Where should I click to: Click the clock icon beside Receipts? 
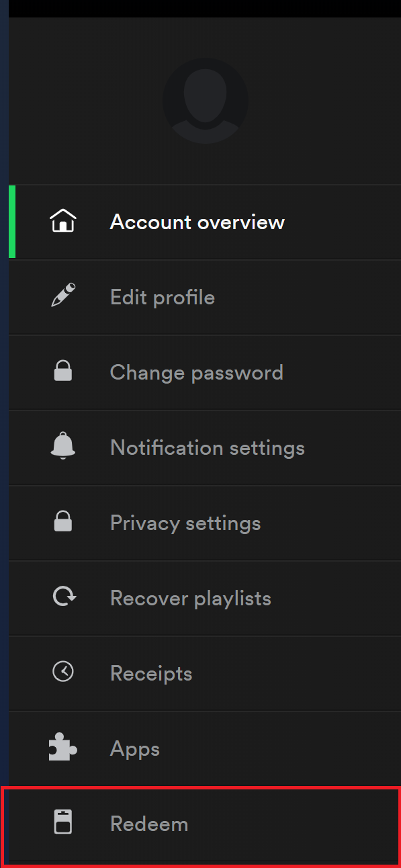point(63,672)
